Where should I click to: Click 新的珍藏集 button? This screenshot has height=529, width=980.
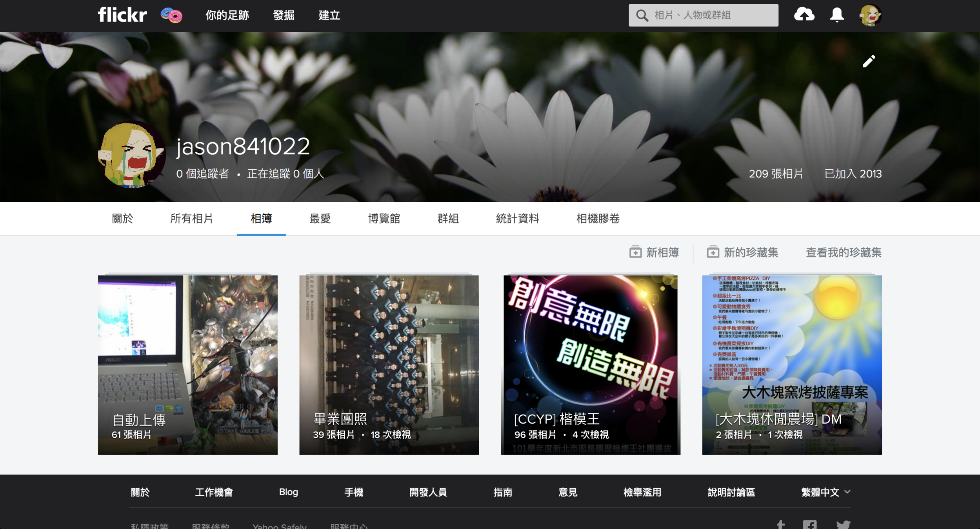point(742,252)
